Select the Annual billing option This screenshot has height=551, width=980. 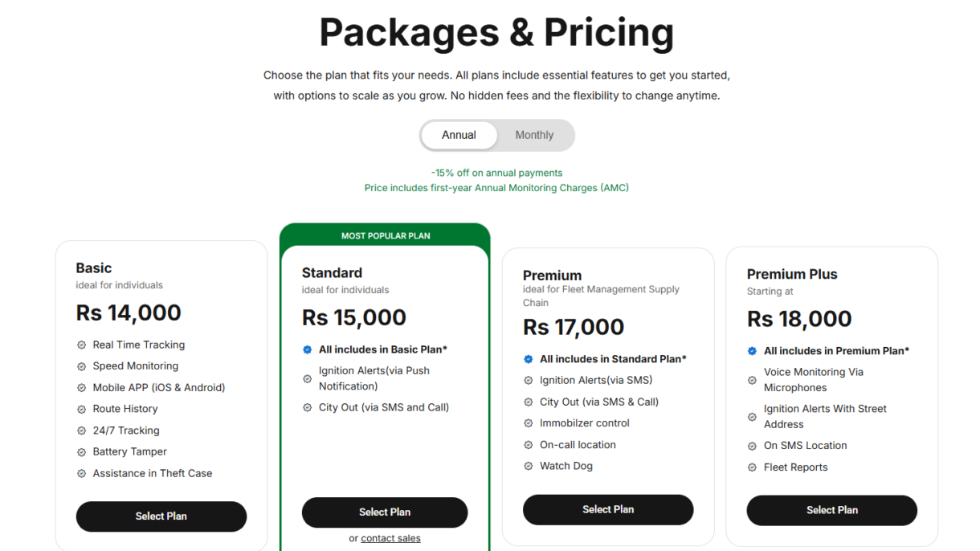pos(459,135)
